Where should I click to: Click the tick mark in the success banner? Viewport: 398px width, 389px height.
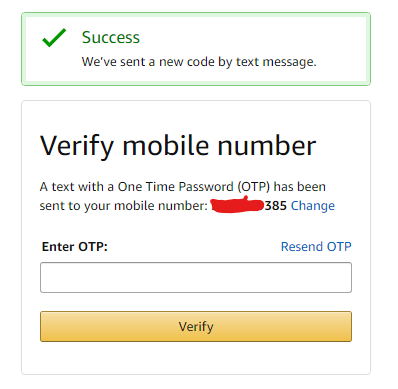(54, 38)
